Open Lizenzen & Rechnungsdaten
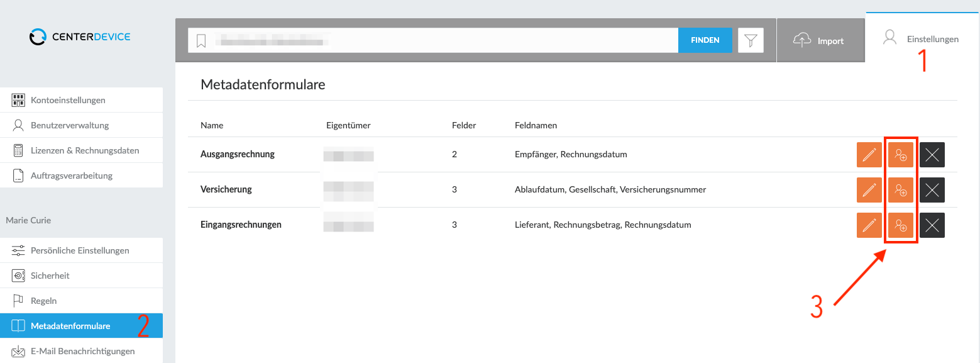The height and width of the screenshot is (363, 980). tap(82, 150)
